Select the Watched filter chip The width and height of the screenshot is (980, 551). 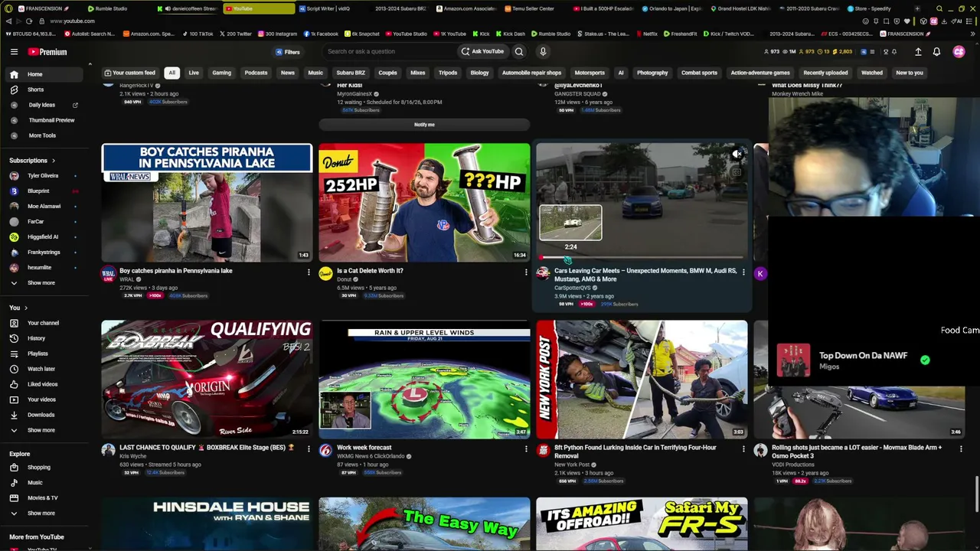click(x=872, y=73)
